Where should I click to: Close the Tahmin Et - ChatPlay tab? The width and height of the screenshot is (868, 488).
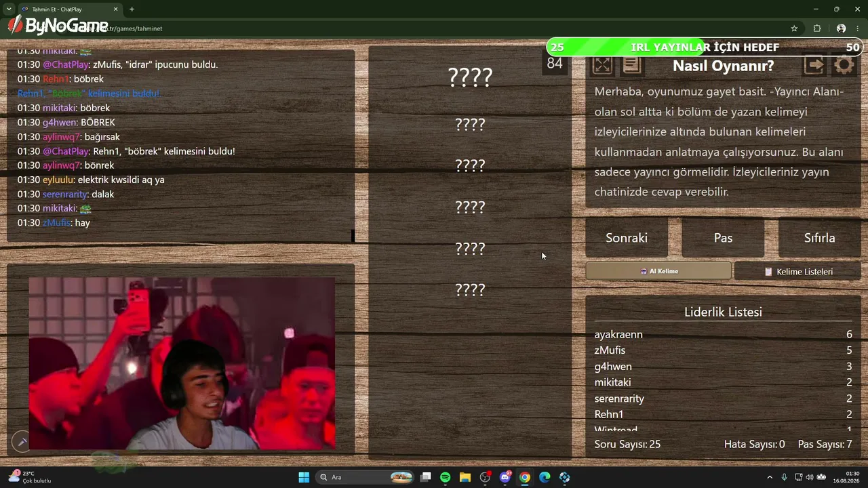115,9
